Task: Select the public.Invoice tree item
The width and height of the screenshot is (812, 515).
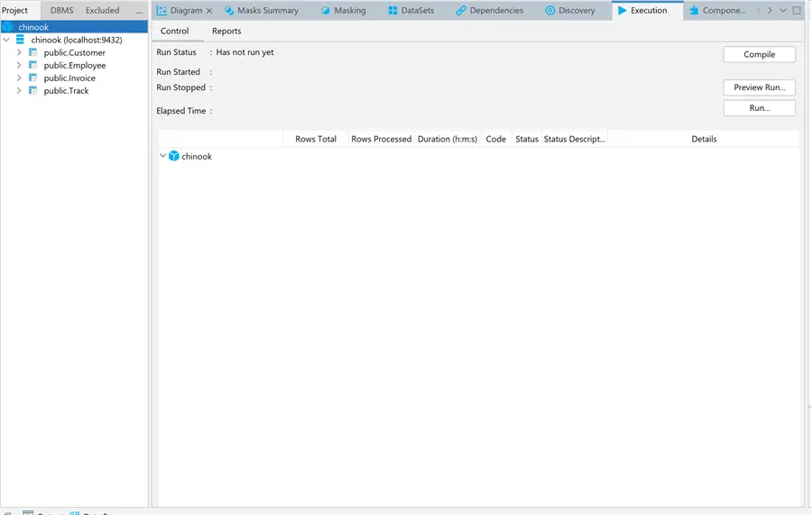Action: click(69, 78)
